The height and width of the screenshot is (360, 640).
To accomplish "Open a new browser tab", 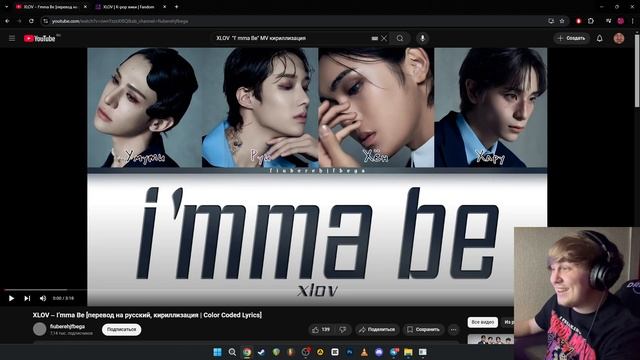I will coord(176,7).
